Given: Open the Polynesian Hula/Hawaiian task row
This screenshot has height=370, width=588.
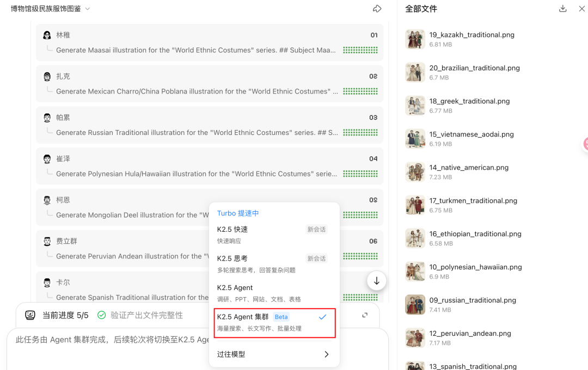Looking at the screenshot, I should (210, 166).
